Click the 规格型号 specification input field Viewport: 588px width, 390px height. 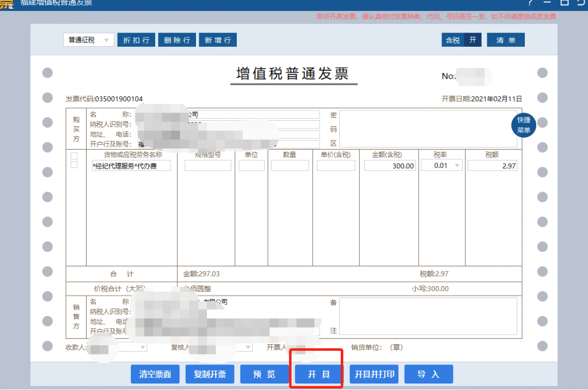coord(208,165)
